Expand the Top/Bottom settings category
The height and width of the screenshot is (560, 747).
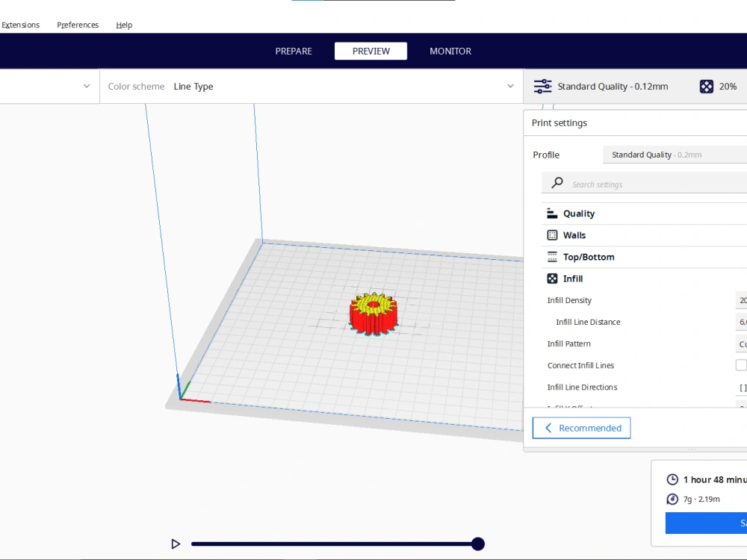tap(644, 257)
